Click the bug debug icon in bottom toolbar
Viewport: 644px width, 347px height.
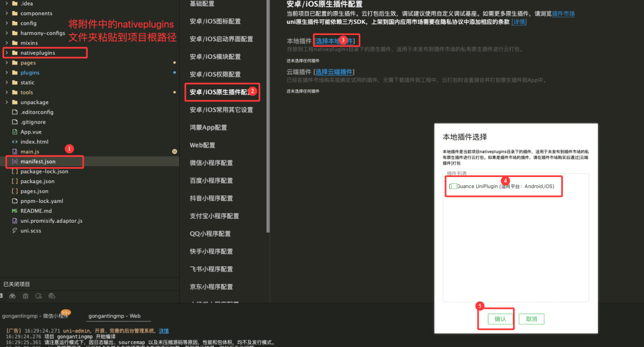click(x=25, y=296)
